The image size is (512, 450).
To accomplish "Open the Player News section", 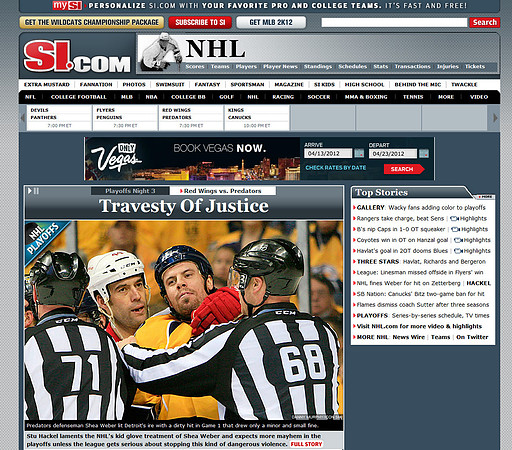I will tap(280, 66).
